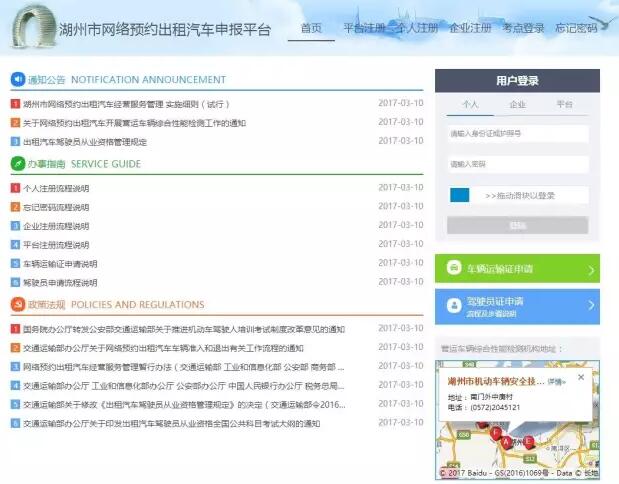This screenshot has width=619, height=484.
Task: Click the platform logo building icon
Action: (33, 27)
